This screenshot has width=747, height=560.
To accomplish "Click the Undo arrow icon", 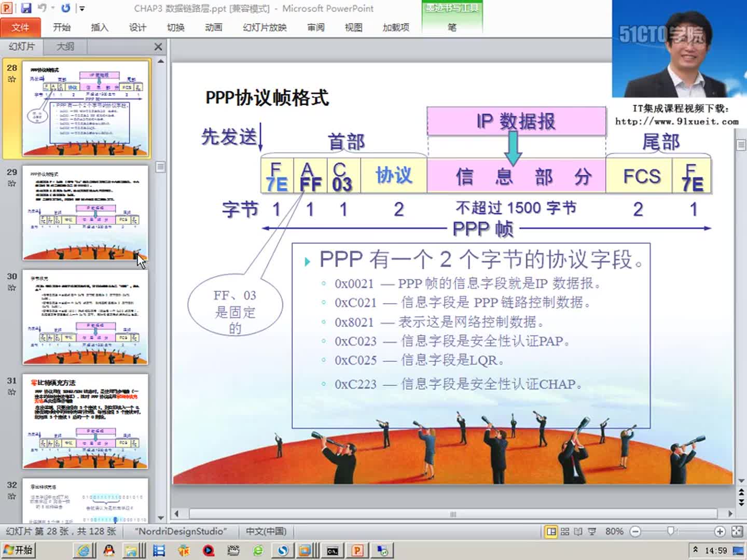I will 42,8.
